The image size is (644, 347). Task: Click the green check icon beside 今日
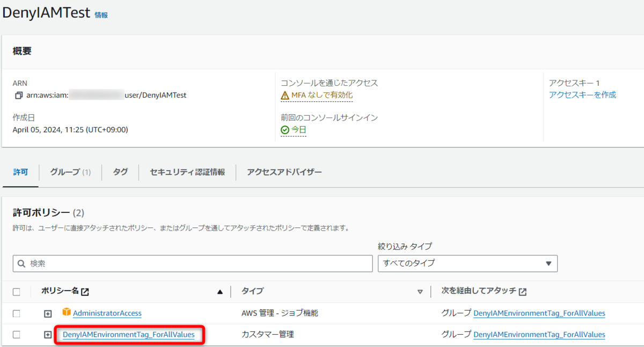(x=285, y=130)
